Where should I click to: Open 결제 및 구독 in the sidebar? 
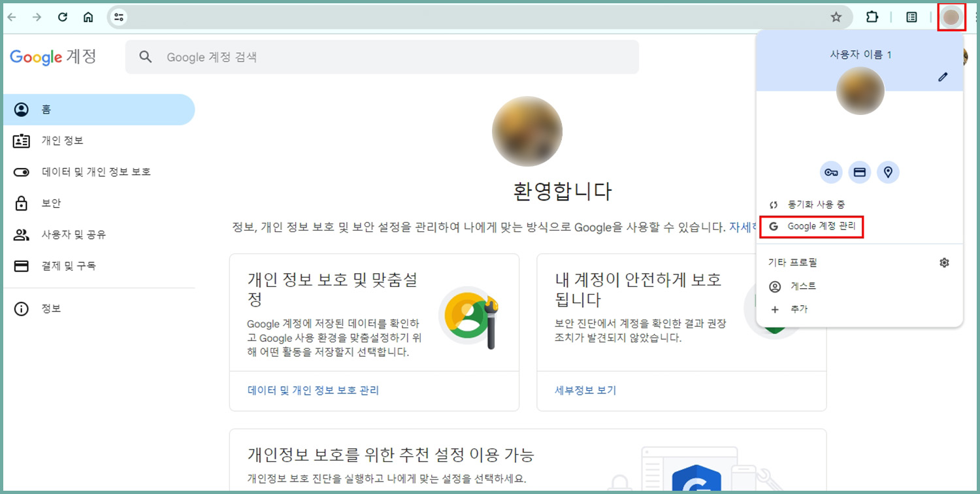(x=99, y=266)
